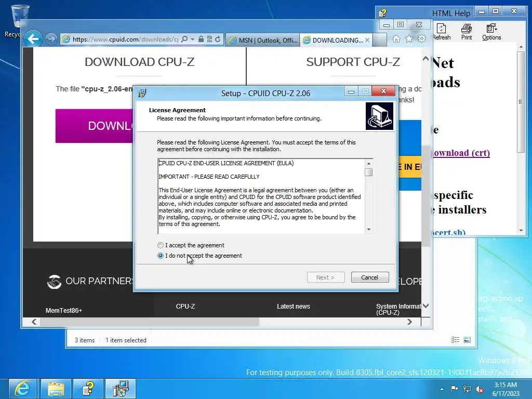Click the cpuid.com address bar

tap(125, 39)
